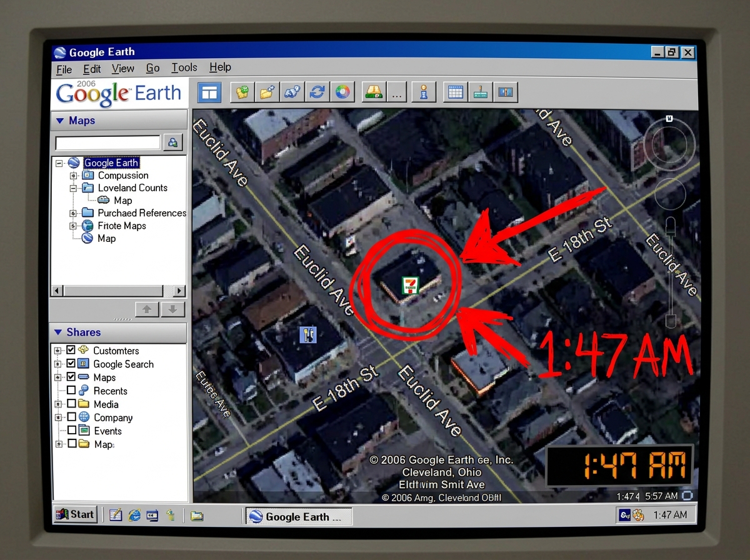
Task: Check the Media checkbox
Action: click(71, 404)
